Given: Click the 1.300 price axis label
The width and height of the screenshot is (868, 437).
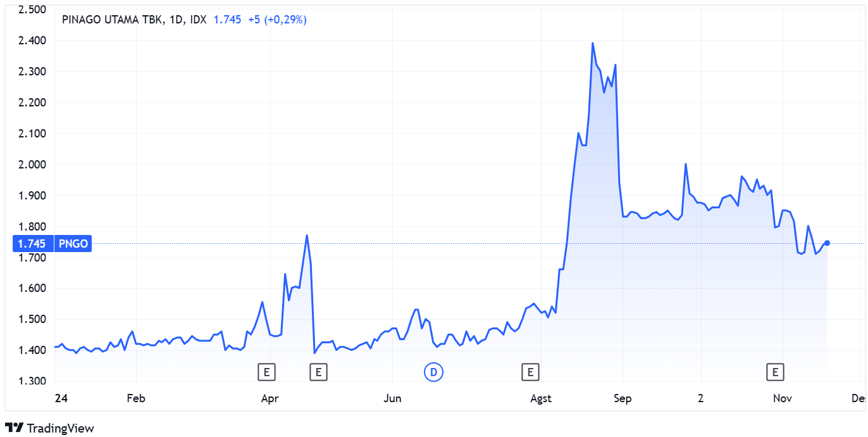Looking at the screenshot, I should pos(33,382).
